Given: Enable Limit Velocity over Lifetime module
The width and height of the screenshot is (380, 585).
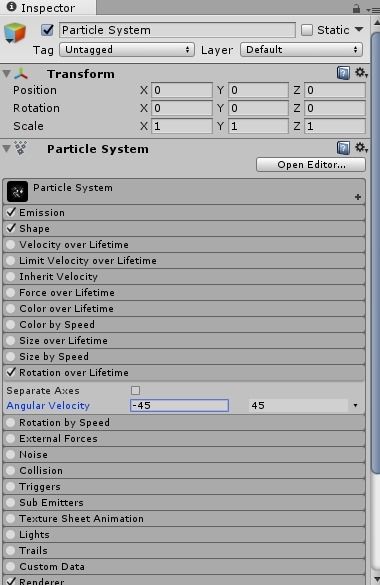Looking at the screenshot, I should coord(11,260).
